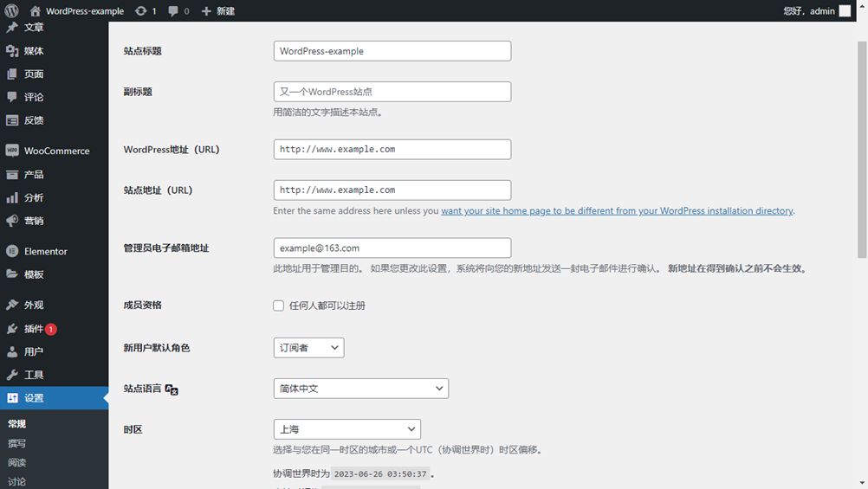The width and height of the screenshot is (868, 489).
Task: Open the updates circular arrows icon
Action: point(140,10)
